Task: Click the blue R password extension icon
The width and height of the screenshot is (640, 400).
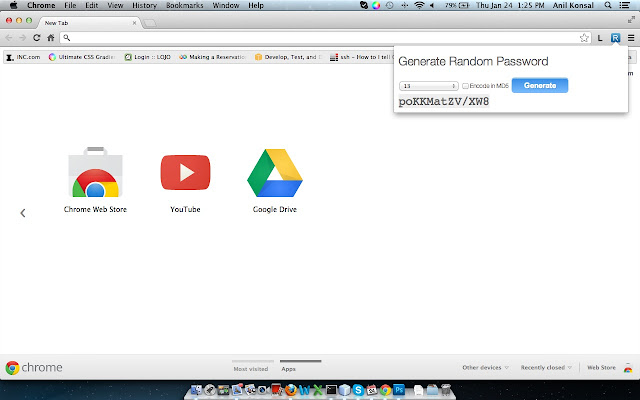Action: 615,38
